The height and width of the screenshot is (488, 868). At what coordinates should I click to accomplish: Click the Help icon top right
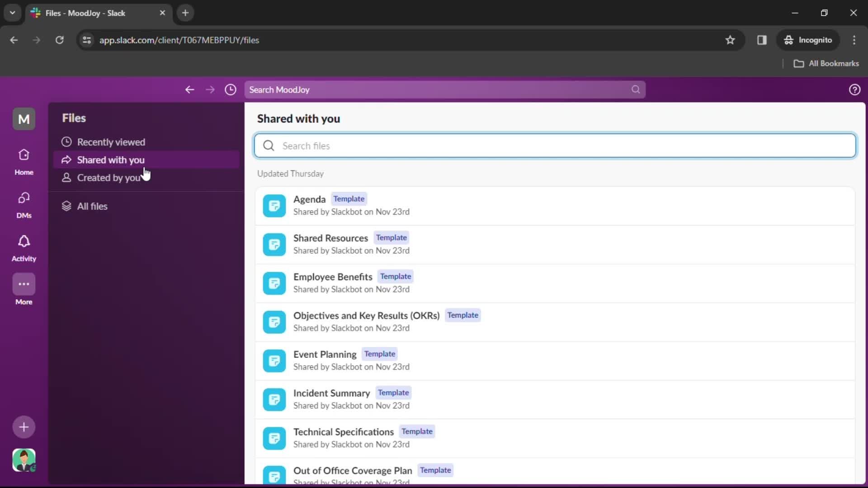click(854, 89)
